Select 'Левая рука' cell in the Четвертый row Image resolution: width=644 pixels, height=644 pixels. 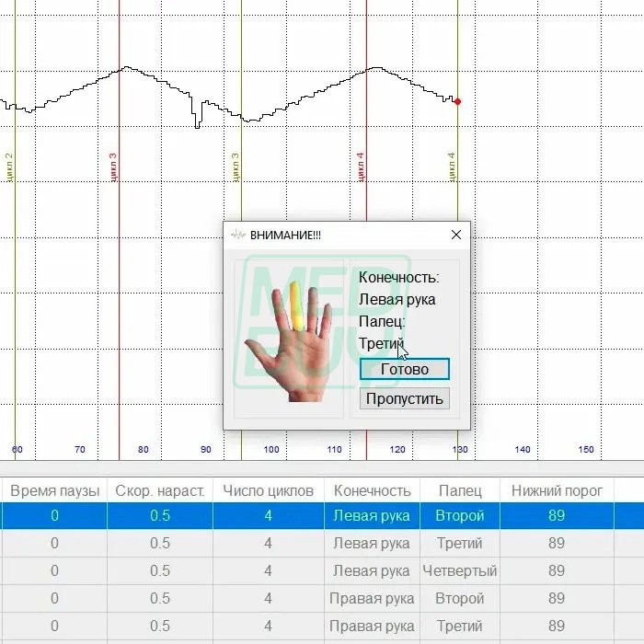point(372,570)
